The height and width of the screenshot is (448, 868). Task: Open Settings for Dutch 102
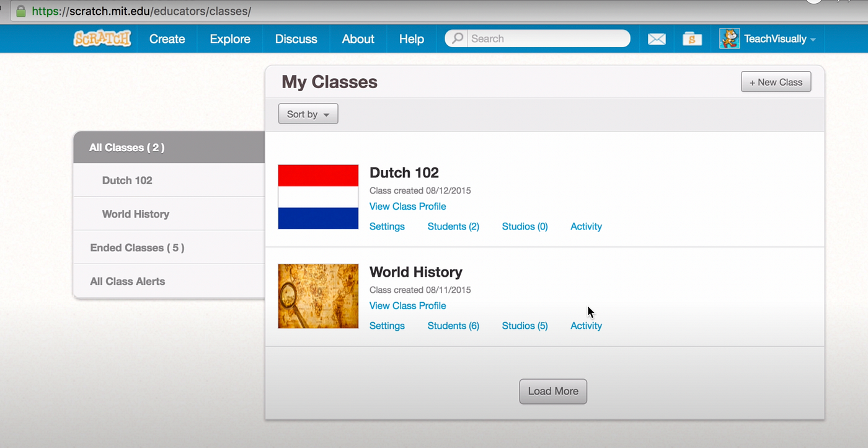tap(387, 226)
